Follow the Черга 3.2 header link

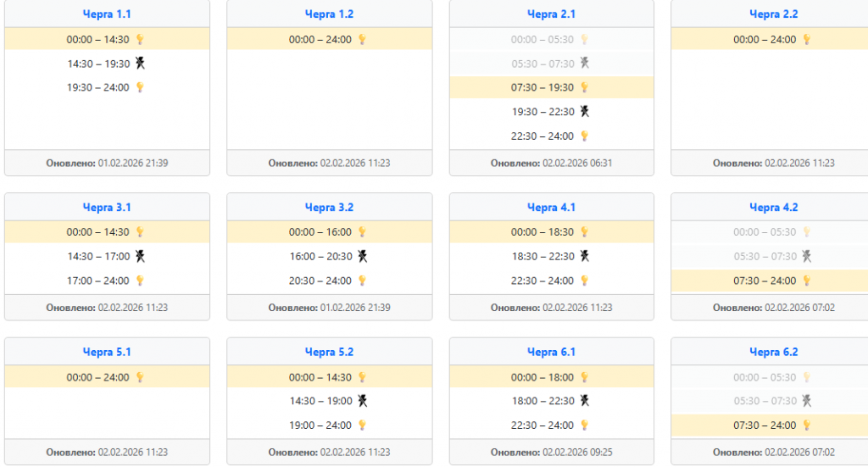329,208
